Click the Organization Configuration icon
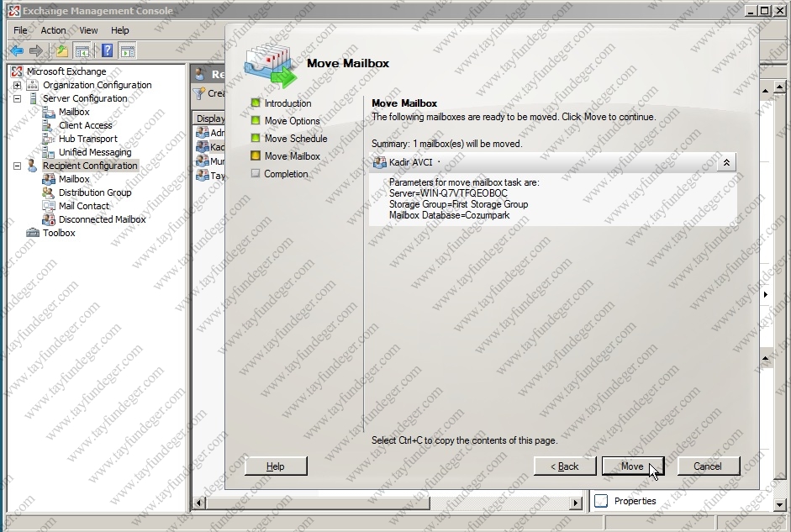 click(32, 85)
